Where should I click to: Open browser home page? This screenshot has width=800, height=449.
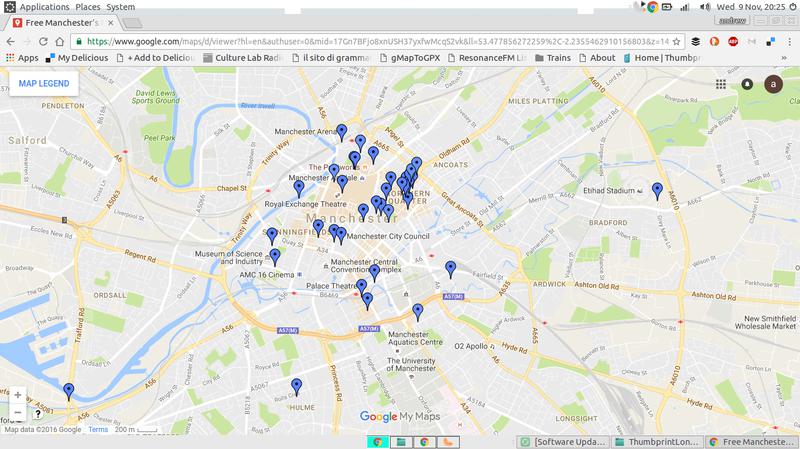click(60, 42)
